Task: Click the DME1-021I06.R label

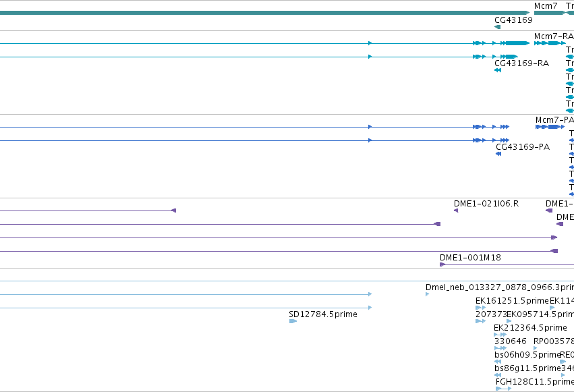Action: (486, 204)
